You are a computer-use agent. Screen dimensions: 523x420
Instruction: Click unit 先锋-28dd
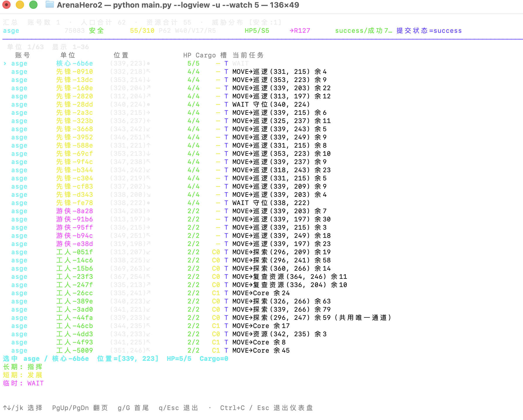[74, 104]
